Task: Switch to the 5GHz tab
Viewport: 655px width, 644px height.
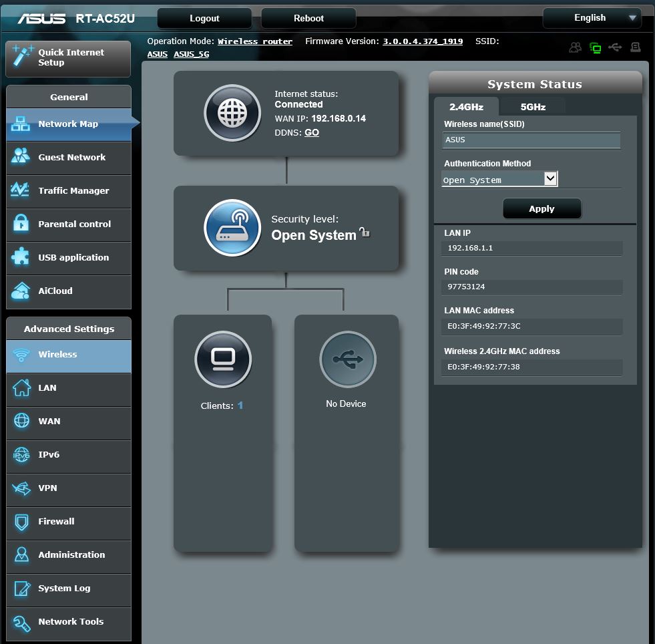Action: coord(533,107)
